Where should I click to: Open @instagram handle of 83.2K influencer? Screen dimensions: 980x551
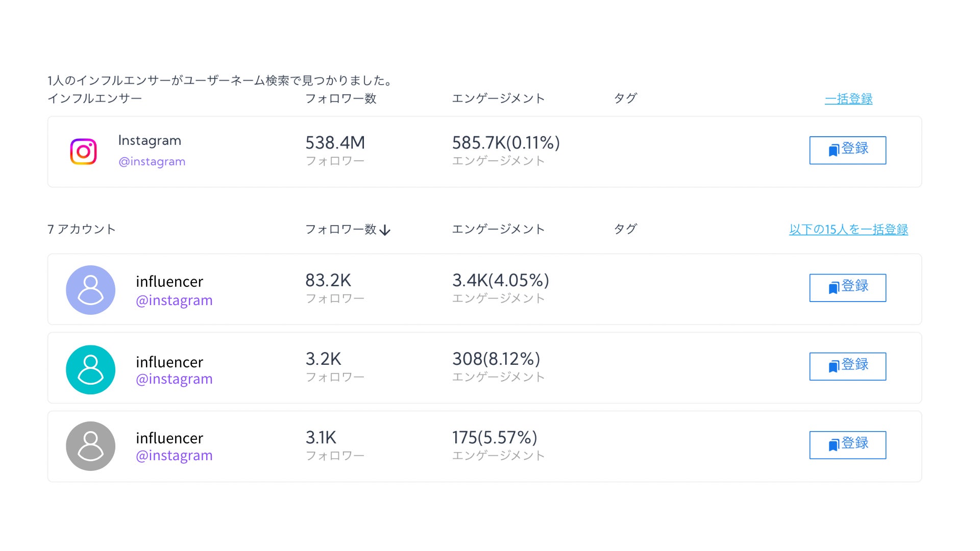[174, 300]
